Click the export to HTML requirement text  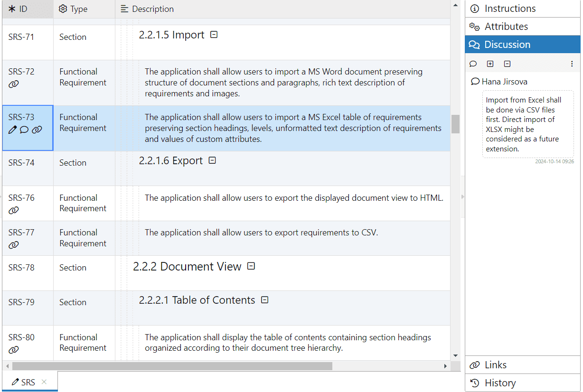pos(294,198)
